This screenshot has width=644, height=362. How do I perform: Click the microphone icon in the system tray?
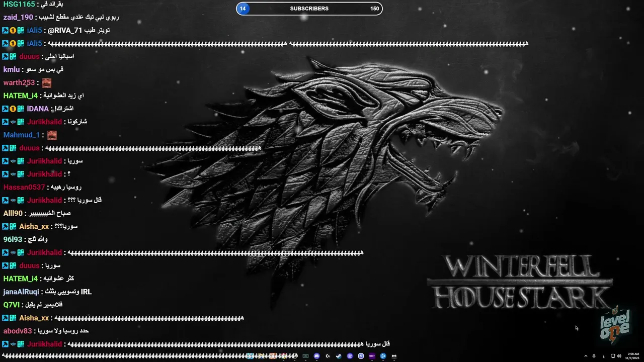coord(594,356)
